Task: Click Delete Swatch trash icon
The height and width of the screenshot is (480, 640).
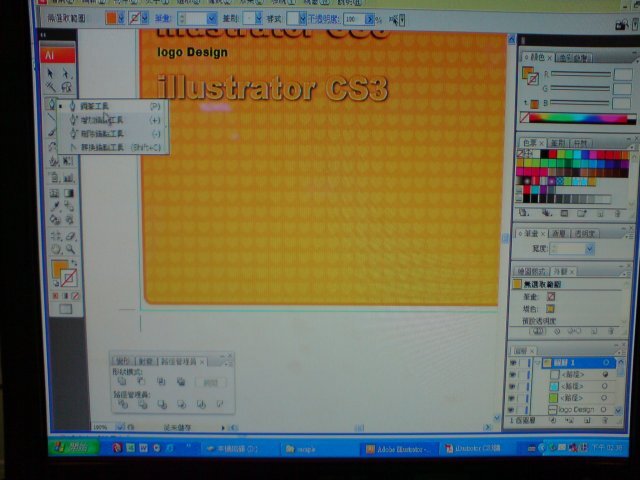Action: coord(618,214)
